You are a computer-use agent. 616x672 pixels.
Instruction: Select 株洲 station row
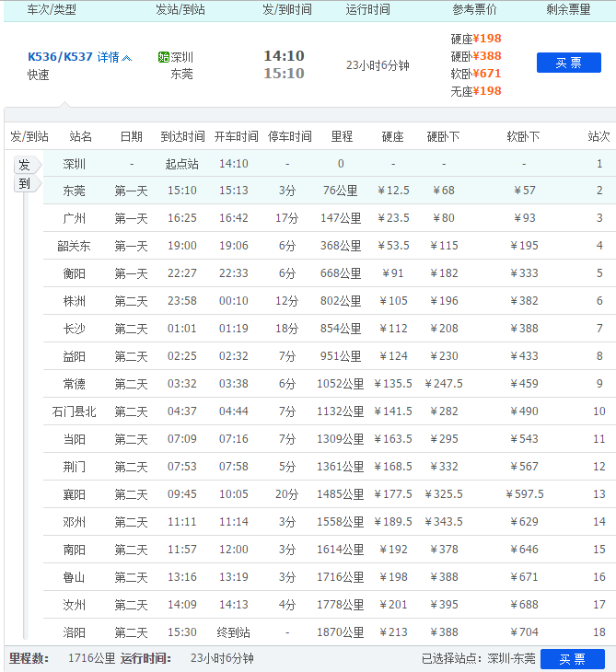click(330, 301)
